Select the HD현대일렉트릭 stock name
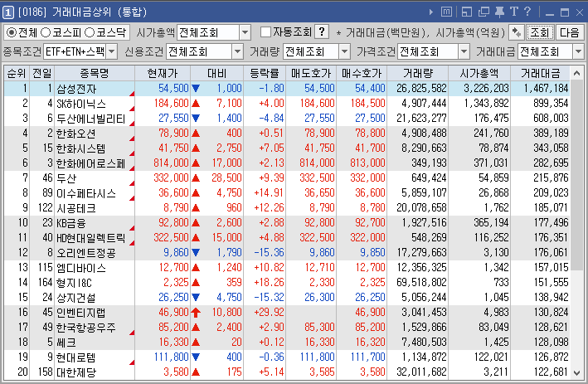Screen dimensions: 588x384 [x=90, y=238]
